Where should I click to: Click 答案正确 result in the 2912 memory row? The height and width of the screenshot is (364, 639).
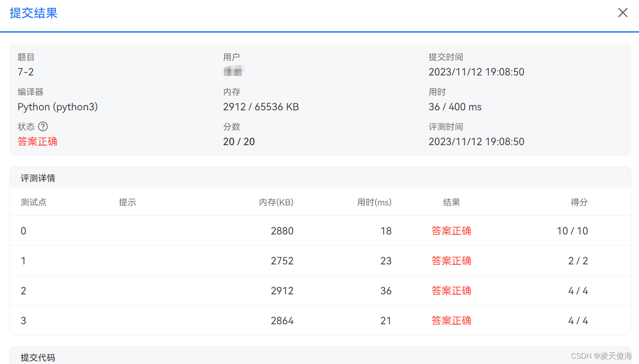(451, 291)
